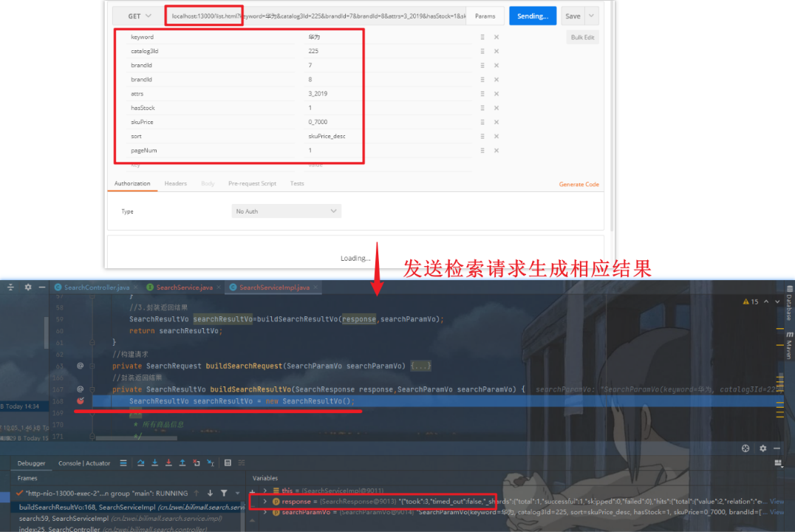Open the Tests tab in Postman

pos(297,183)
